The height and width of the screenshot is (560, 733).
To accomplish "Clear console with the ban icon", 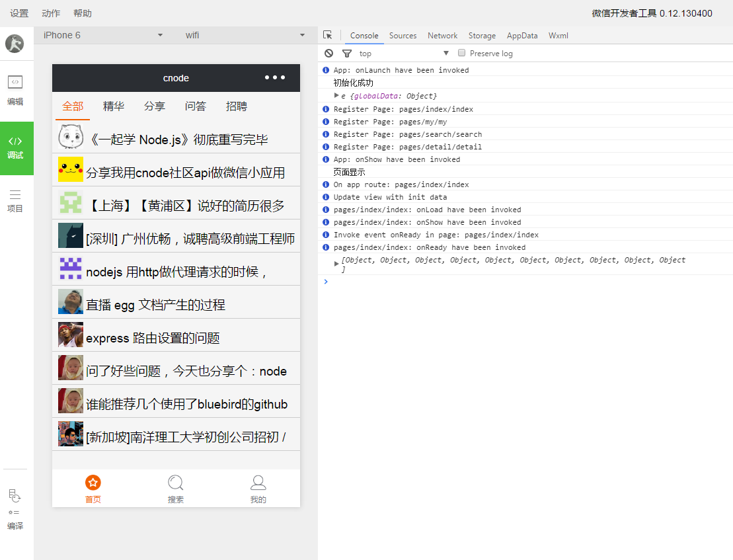I will (329, 54).
